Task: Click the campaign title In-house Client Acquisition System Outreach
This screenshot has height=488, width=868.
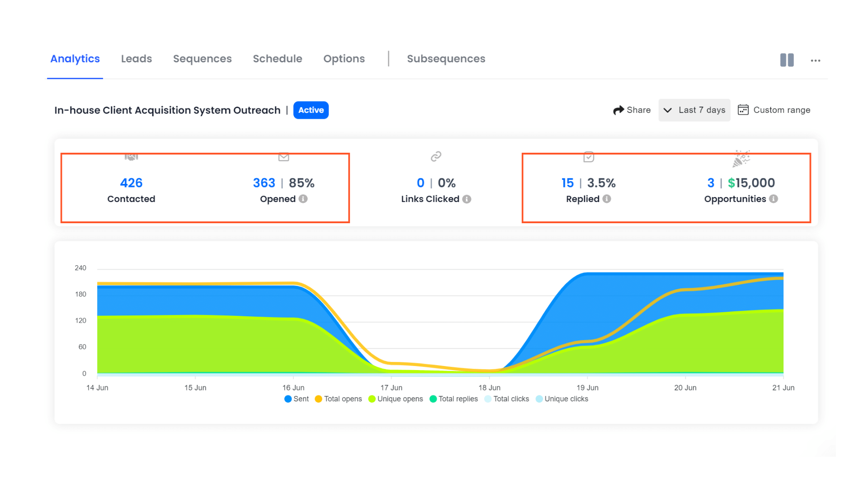Action: click(x=167, y=110)
